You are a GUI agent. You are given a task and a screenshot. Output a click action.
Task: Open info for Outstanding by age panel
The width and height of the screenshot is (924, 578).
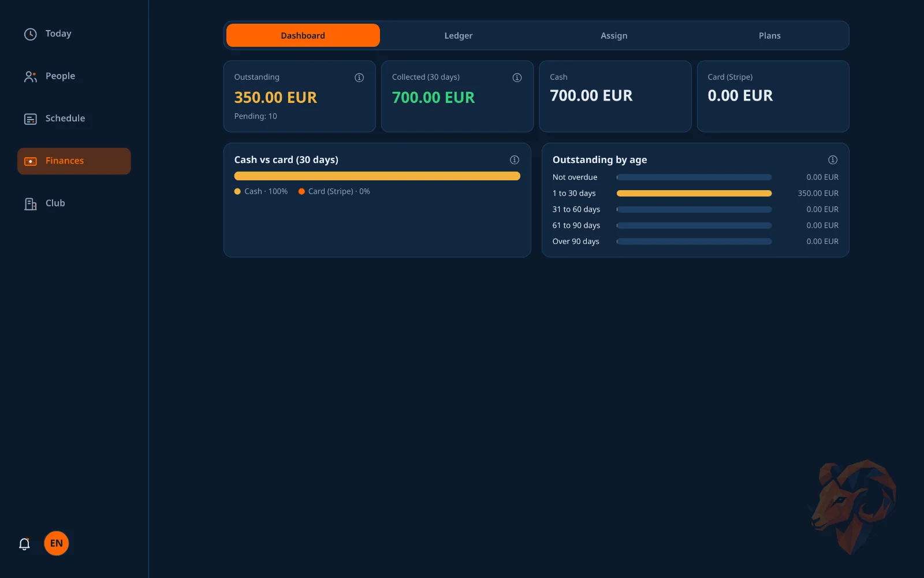833,160
